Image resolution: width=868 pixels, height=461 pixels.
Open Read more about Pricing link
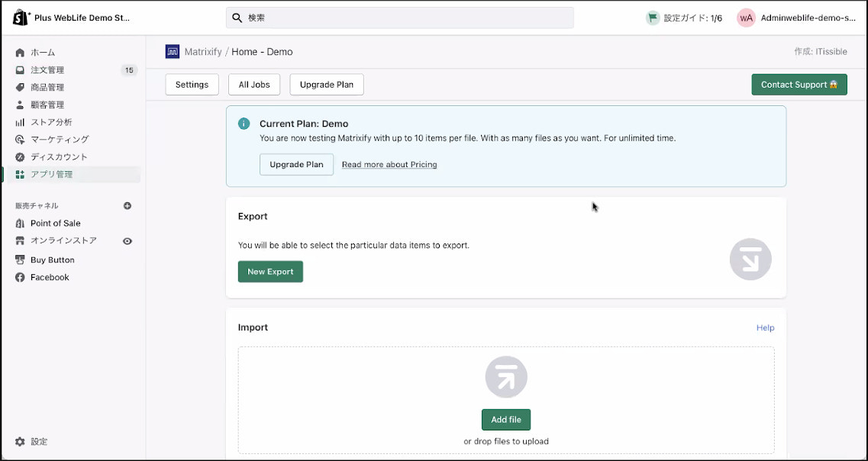pos(389,165)
